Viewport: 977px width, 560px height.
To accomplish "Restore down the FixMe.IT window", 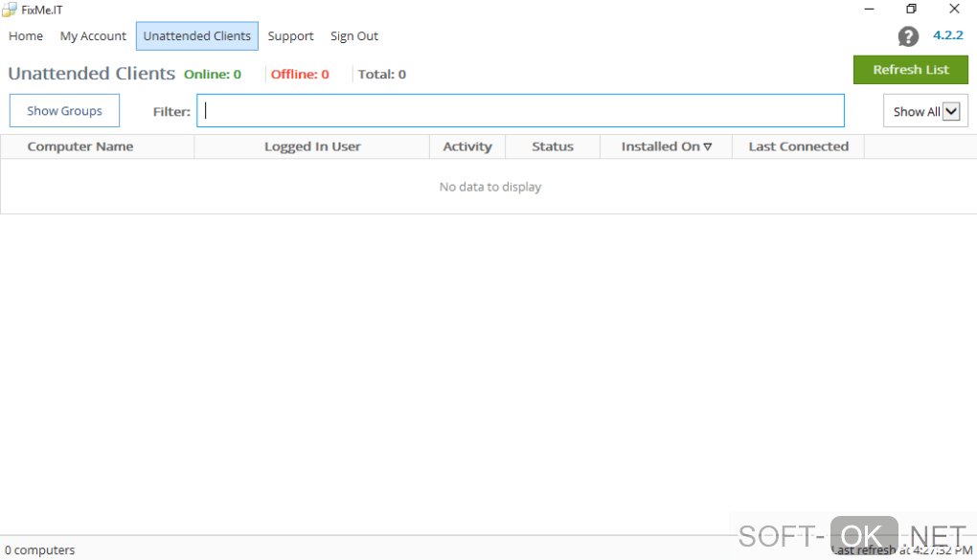I will (x=912, y=10).
